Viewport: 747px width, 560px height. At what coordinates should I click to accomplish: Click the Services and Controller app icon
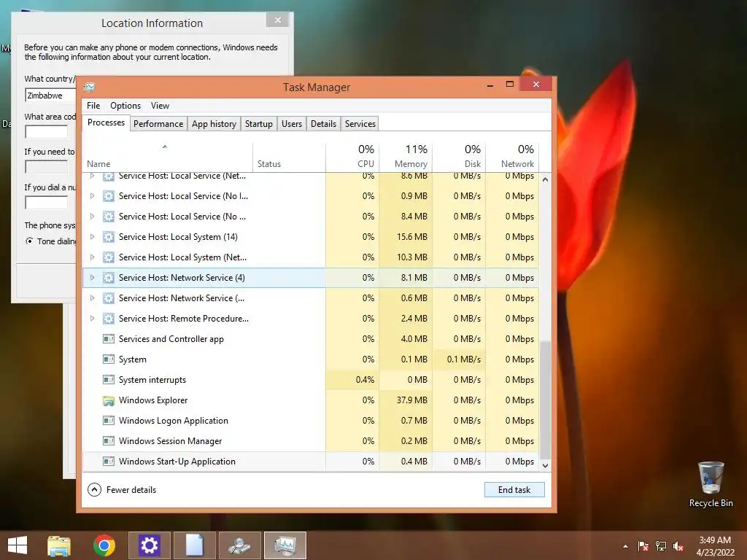coord(109,339)
